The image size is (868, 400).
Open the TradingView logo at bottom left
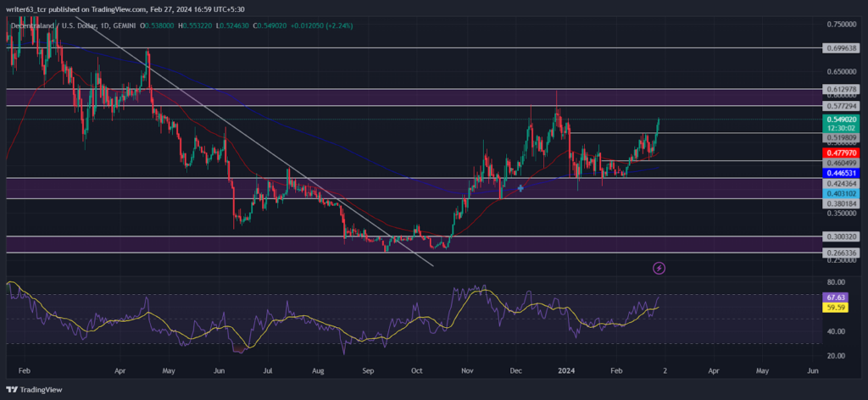[34, 390]
